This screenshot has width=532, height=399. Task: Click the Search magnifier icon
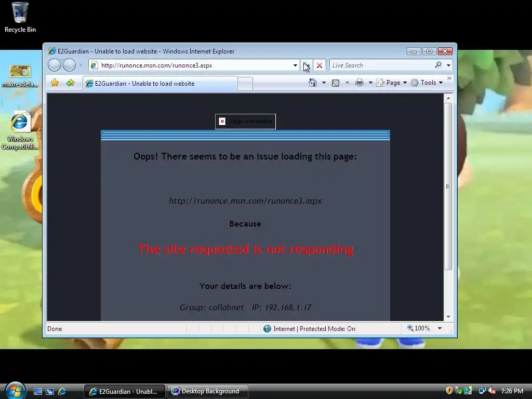click(438, 65)
